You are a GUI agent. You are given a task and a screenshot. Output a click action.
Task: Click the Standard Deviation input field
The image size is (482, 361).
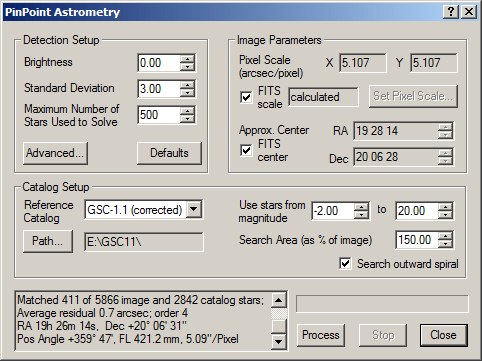click(159, 89)
